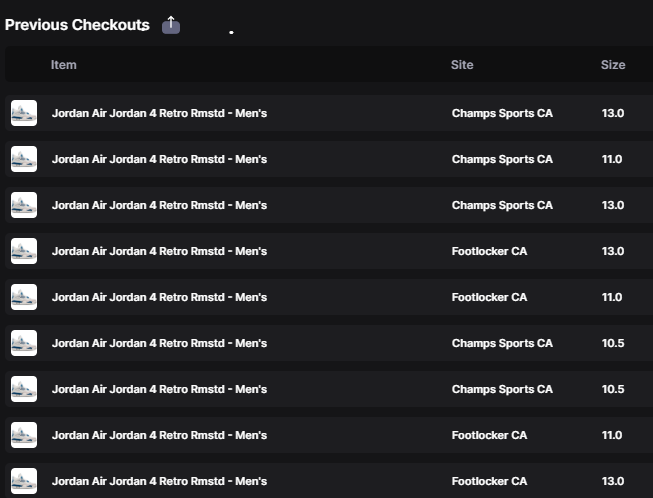Click the first Footlocker CA site entry
This screenshot has width=653, height=498.
click(x=489, y=251)
